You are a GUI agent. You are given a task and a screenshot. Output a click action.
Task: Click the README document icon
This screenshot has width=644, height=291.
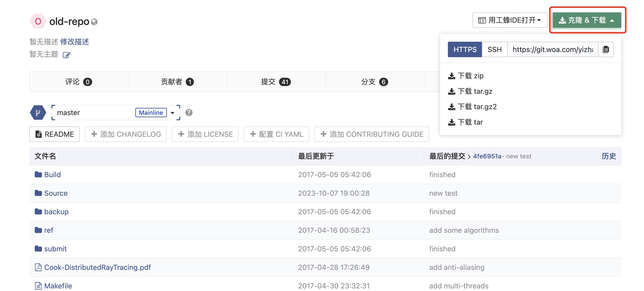pyautogui.click(x=39, y=134)
